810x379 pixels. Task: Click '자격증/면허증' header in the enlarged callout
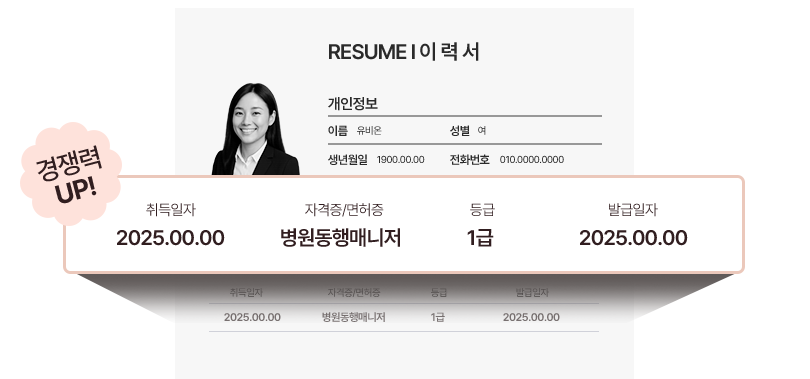click(344, 210)
